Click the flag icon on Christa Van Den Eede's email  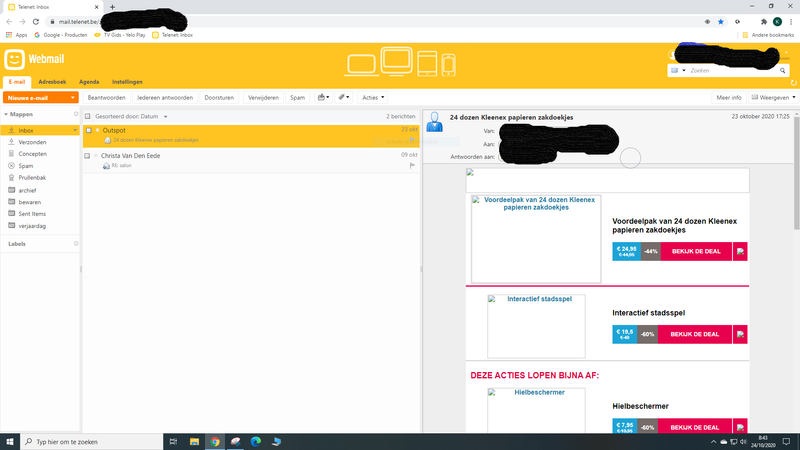(x=411, y=166)
